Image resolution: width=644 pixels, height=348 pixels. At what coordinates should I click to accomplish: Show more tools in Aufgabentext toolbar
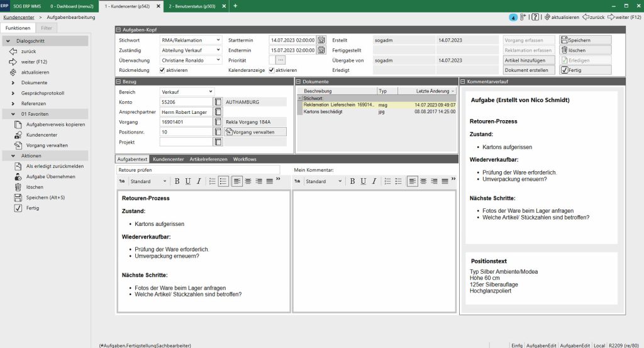tap(278, 179)
